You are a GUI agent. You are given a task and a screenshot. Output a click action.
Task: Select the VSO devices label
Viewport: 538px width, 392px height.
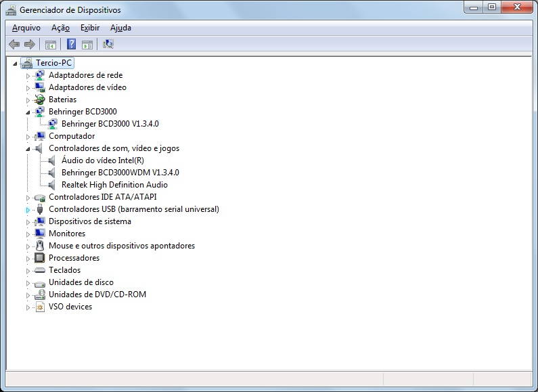click(70, 307)
